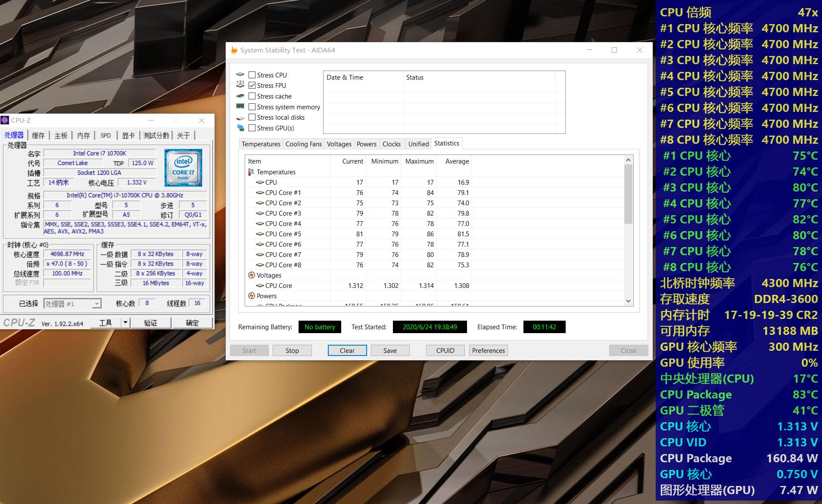Go to the Clocks tab

pyautogui.click(x=392, y=144)
